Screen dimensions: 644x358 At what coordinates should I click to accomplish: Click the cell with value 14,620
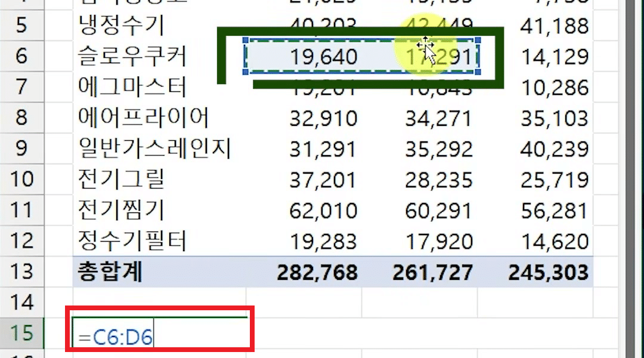(535, 241)
